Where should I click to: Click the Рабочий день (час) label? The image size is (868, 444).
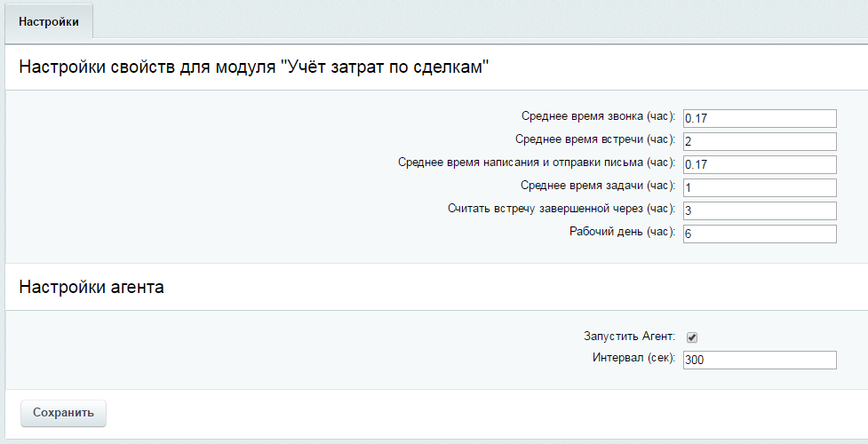(623, 233)
